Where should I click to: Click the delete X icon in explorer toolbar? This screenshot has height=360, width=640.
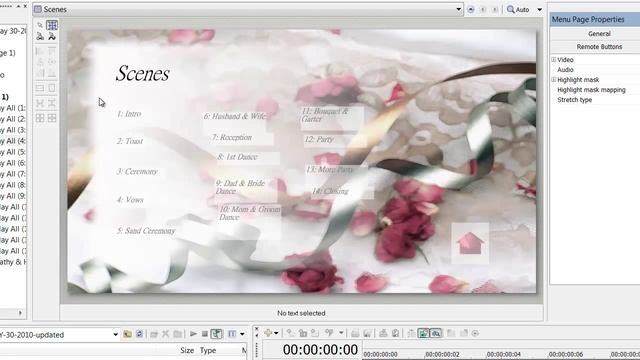(x=165, y=334)
